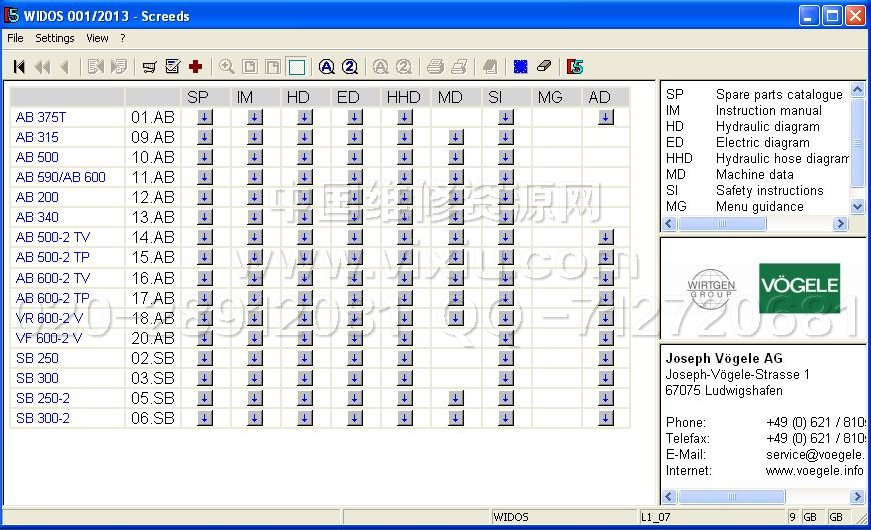Image resolution: width=871 pixels, height=530 pixels.
Task: Click the blue circled A toolbar icon
Action: point(326,67)
